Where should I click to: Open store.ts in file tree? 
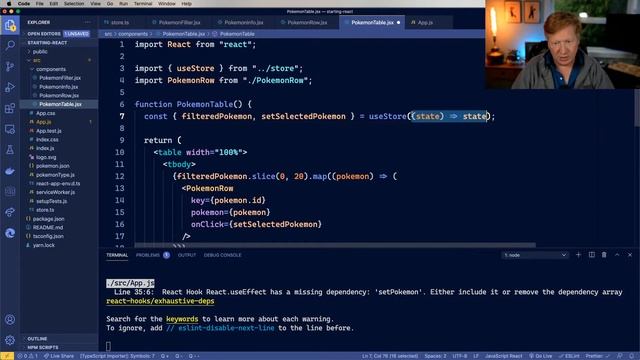coord(45,210)
